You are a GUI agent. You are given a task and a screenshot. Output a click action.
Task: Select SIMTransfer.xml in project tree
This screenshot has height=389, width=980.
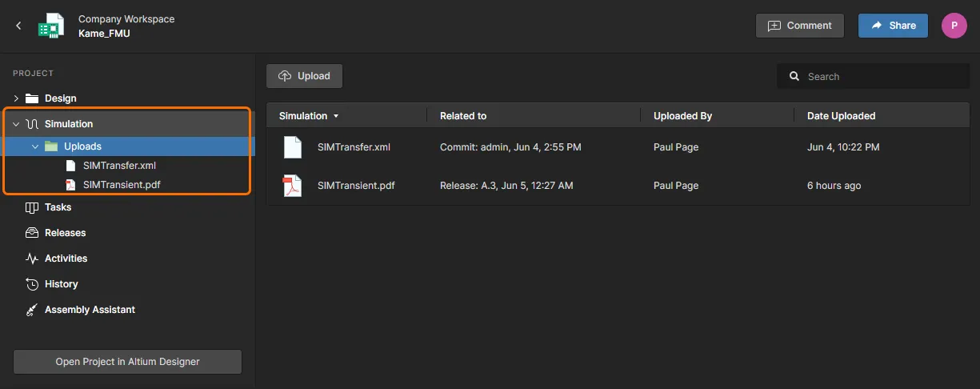(x=119, y=166)
